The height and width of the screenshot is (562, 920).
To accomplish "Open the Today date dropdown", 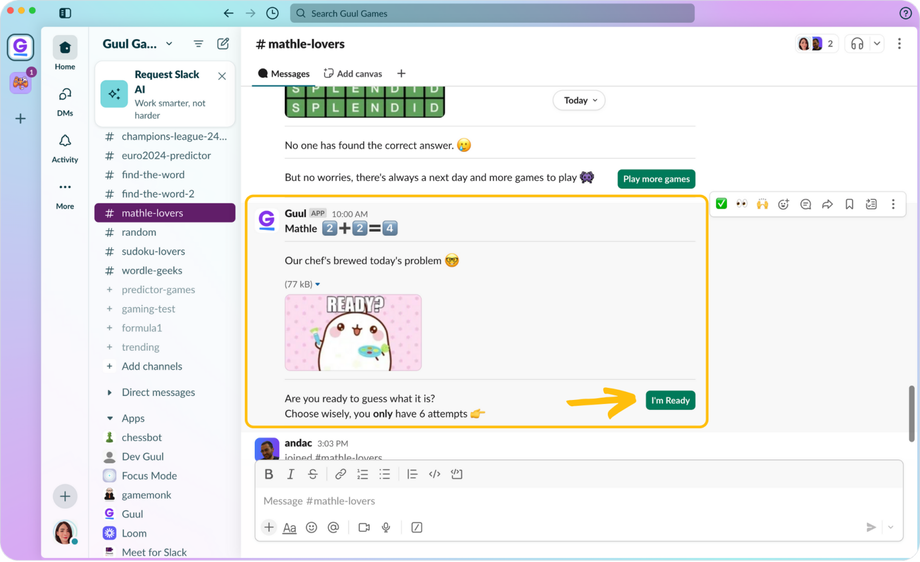I will (579, 100).
